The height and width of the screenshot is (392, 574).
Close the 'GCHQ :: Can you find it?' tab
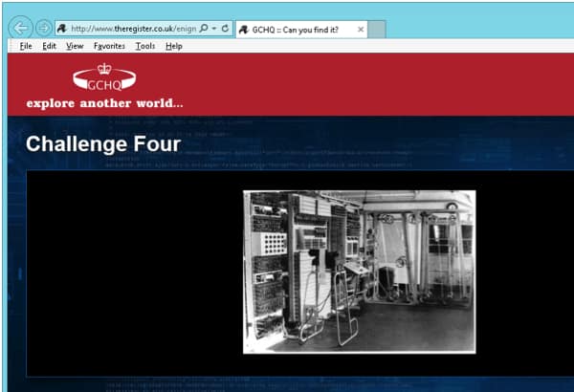pyautogui.click(x=361, y=30)
